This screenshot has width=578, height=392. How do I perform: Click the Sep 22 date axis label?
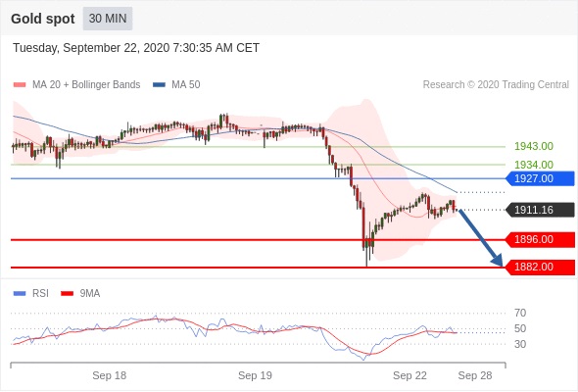point(409,375)
